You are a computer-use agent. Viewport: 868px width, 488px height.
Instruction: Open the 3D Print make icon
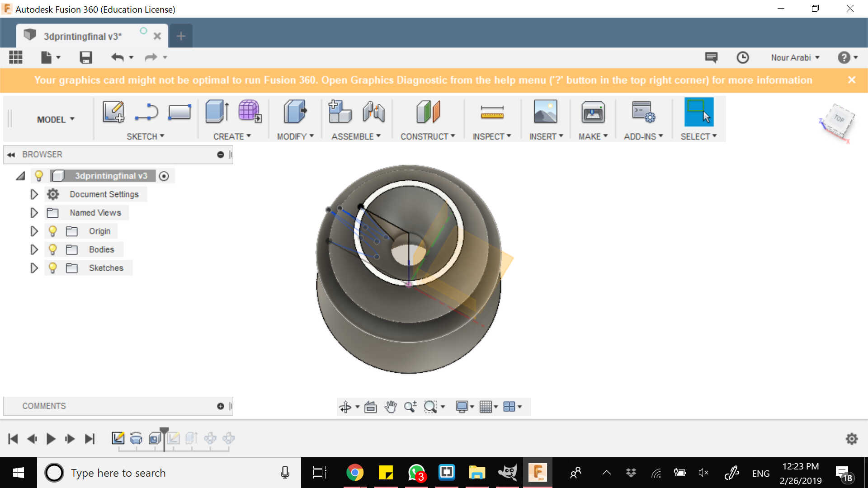(593, 113)
